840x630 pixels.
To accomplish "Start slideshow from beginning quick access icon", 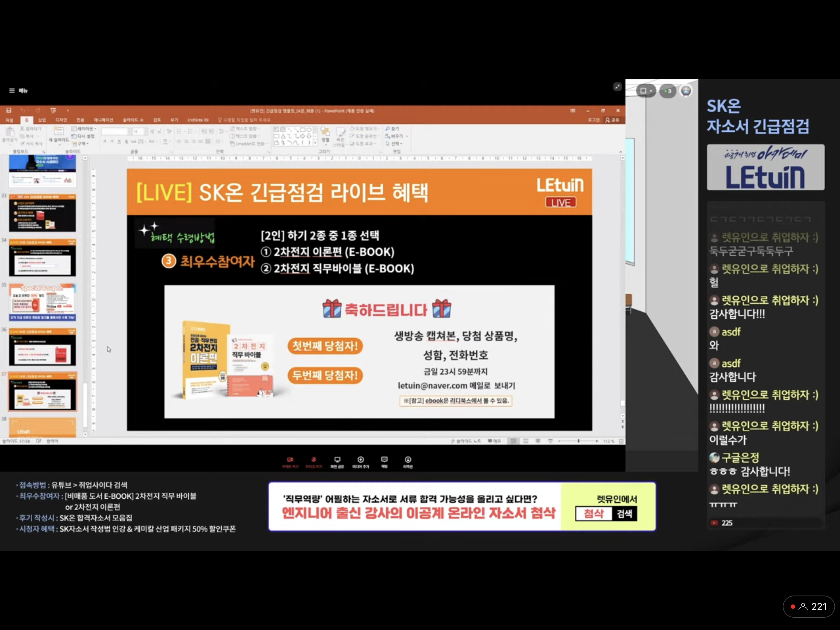I will [x=53, y=110].
